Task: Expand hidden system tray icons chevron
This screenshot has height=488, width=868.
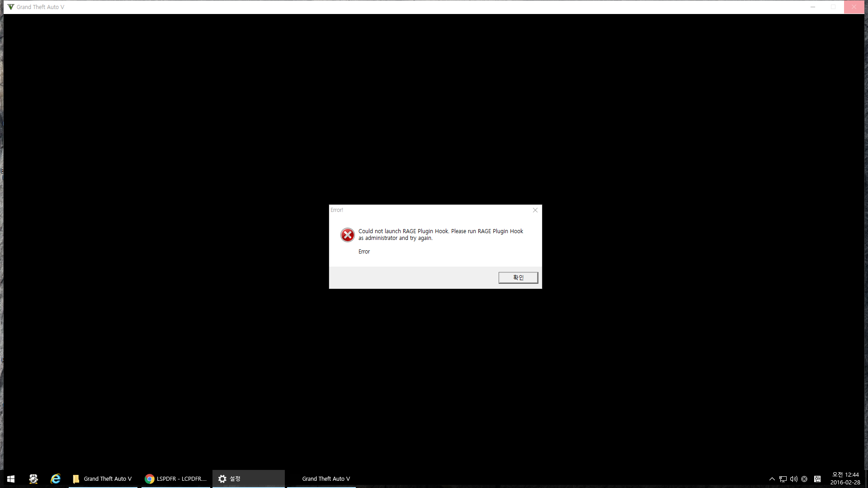Action: [x=772, y=479]
